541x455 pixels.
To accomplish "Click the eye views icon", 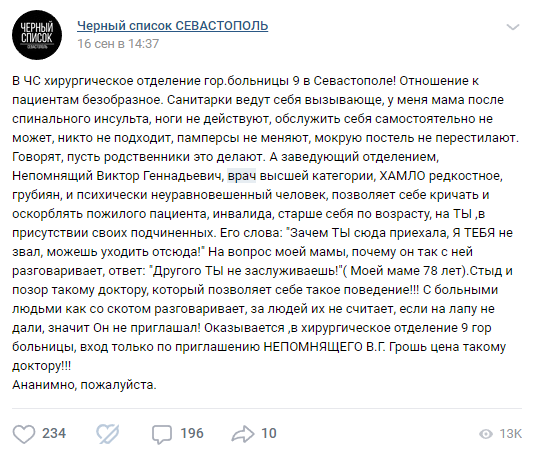I will click(486, 434).
